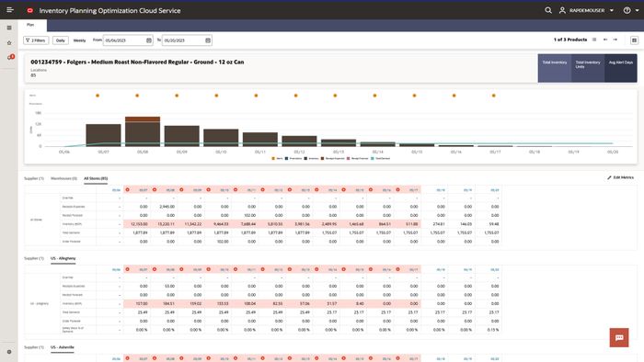The image size is (644, 362).
Task: Select the All Stores (85) tab
Action: (96, 178)
